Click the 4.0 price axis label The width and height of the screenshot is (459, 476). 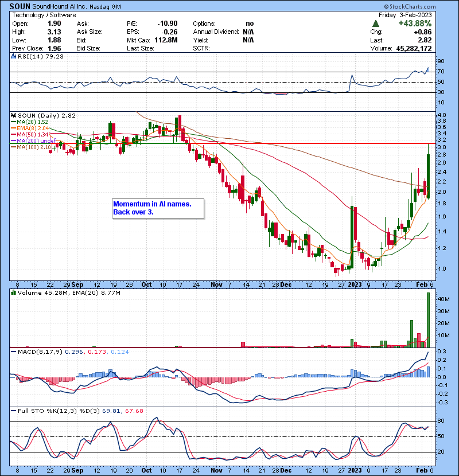[x=442, y=115]
